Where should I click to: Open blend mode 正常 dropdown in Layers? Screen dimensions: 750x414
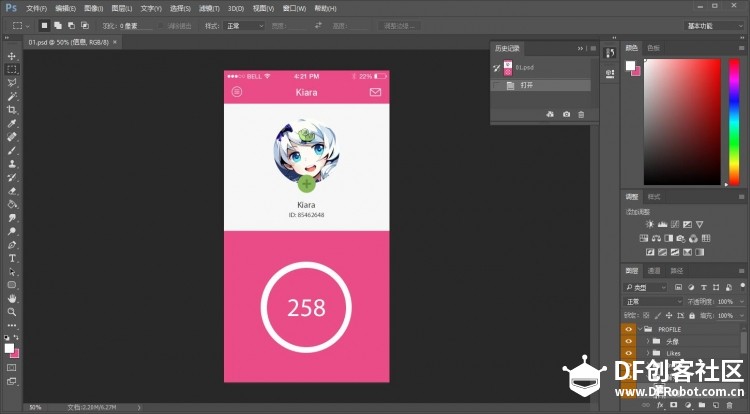653,302
